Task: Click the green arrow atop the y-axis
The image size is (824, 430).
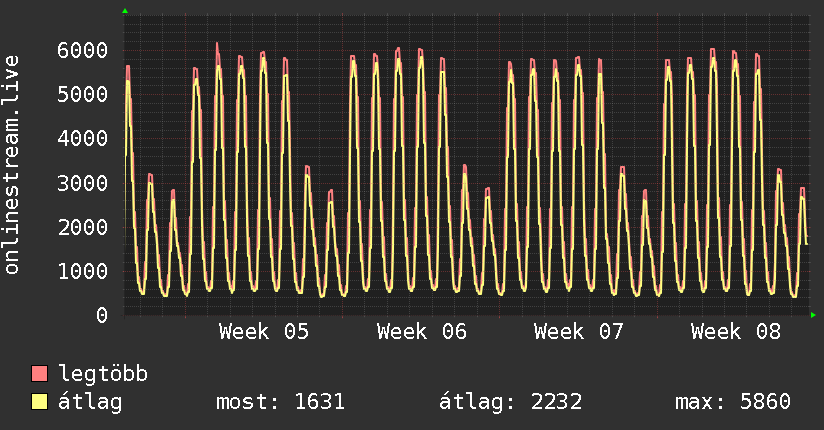Action: tap(125, 11)
